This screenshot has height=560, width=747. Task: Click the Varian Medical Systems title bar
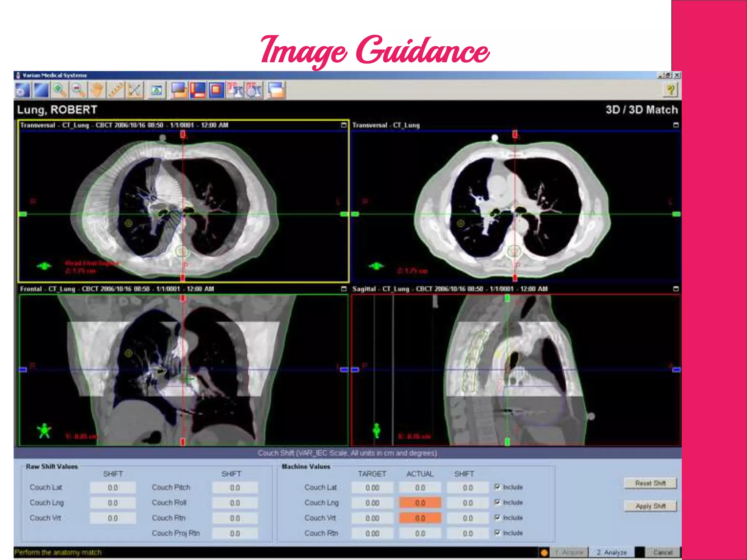point(347,75)
